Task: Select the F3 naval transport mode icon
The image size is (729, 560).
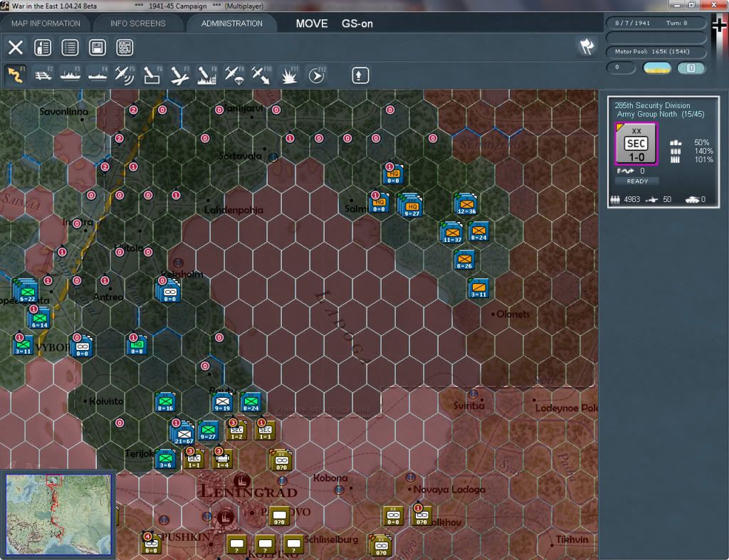Action: click(70, 75)
